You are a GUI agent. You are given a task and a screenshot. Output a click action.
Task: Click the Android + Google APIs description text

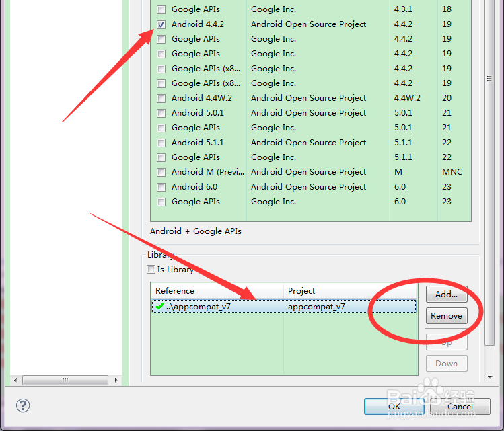(196, 231)
